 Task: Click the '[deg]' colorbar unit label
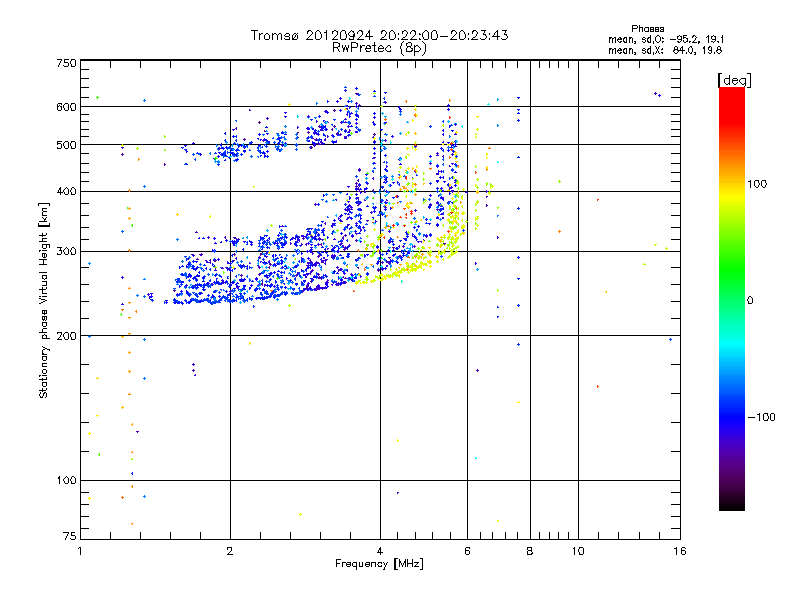(x=734, y=80)
